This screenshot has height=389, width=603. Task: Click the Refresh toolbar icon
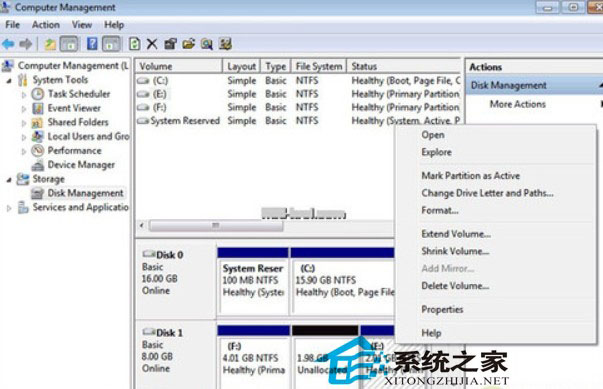point(134,44)
